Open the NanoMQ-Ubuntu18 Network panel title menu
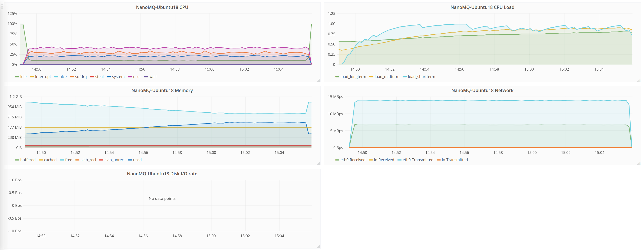The width and height of the screenshot is (644, 250). (x=482, y=90)
